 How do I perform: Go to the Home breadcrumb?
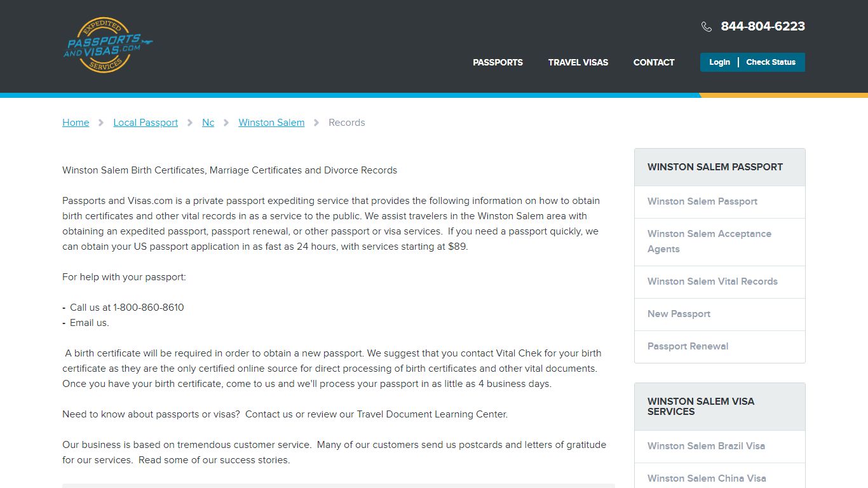tap(76, 123)
